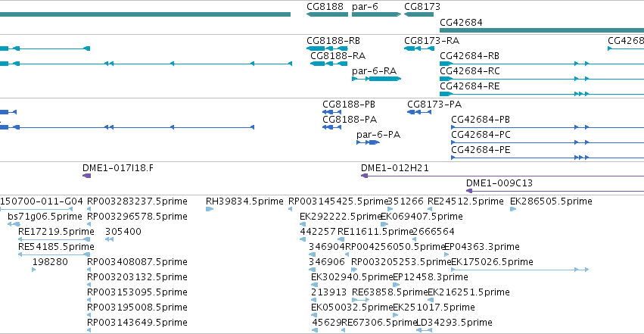Click EST EK069407.5prime

[384, 224]
